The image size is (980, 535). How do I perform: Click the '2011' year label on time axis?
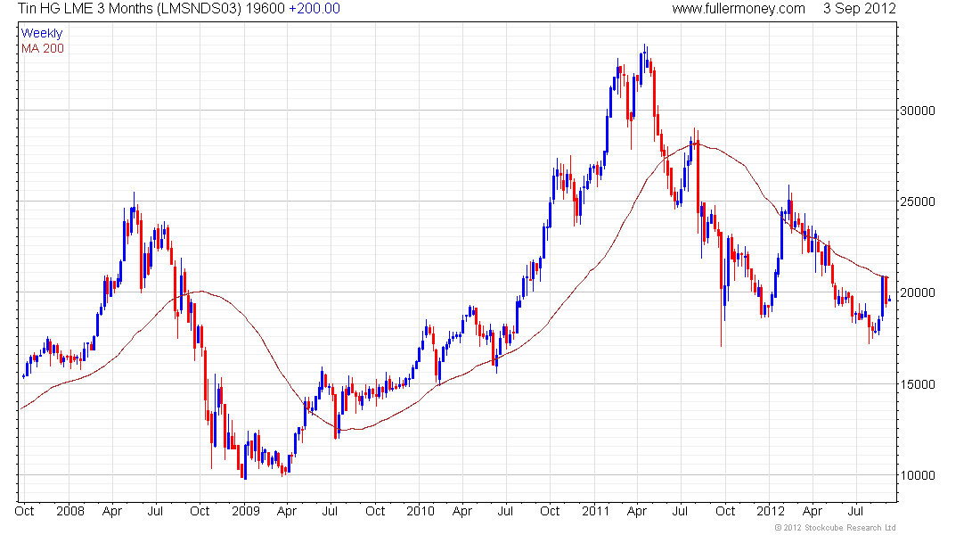[x=595, y=511]
